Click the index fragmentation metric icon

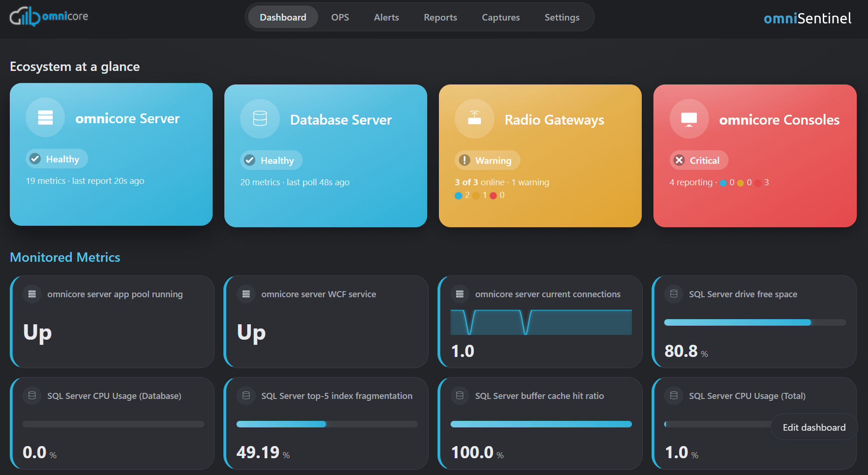246,396
